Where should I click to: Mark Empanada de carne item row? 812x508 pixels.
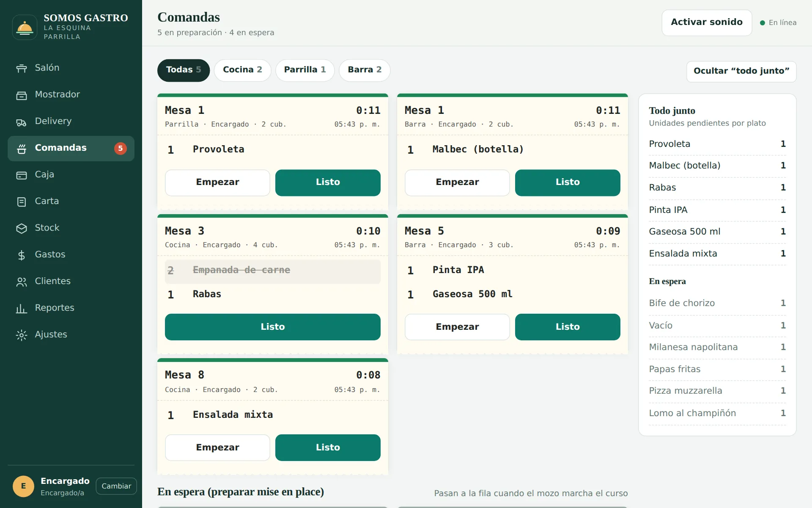pyautogui.click(x=272, y=271)
